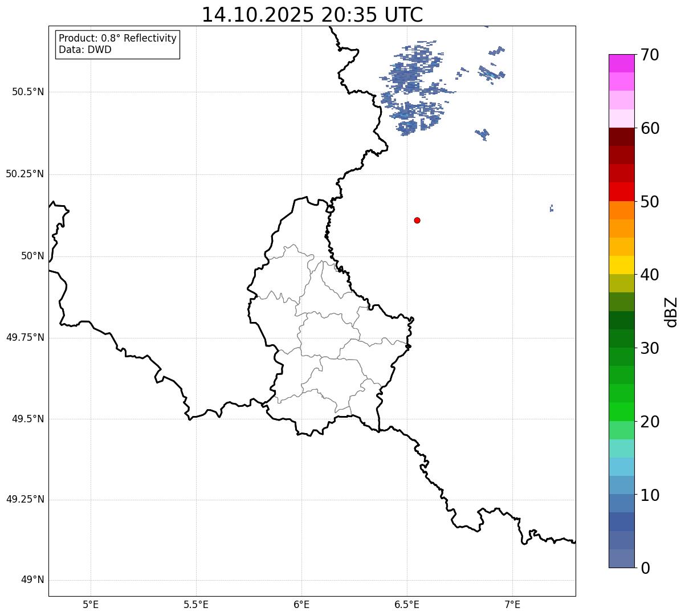This screenshot has width=685, height=616.
Task: Click the bright red colorbar segment above 50
Action: point(621,191)
